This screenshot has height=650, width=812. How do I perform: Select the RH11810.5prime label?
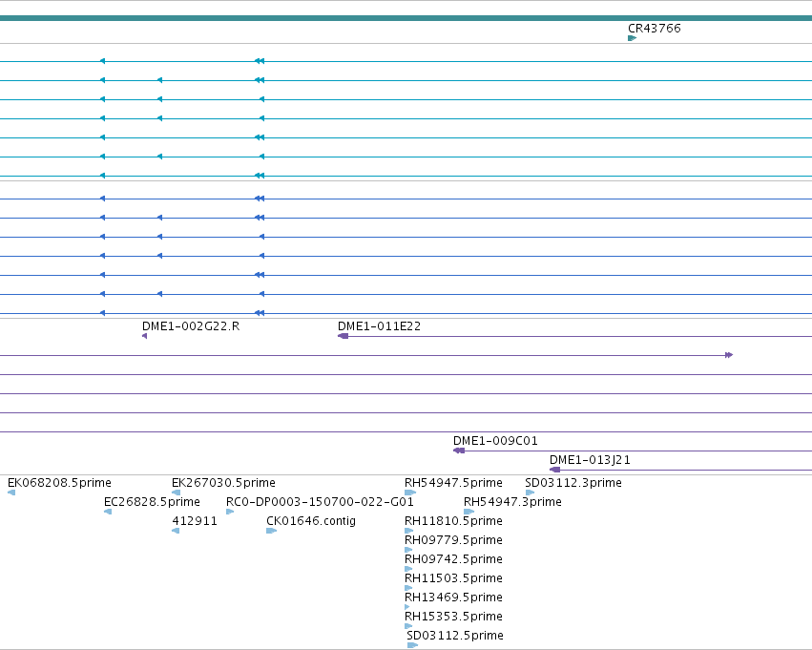[x=453, y=521]
